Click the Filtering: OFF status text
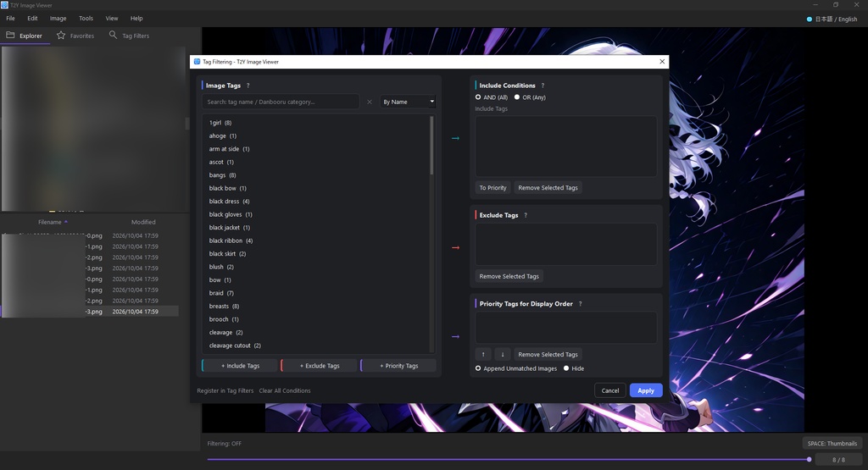The image size is (868, 470). coord(224,444)
